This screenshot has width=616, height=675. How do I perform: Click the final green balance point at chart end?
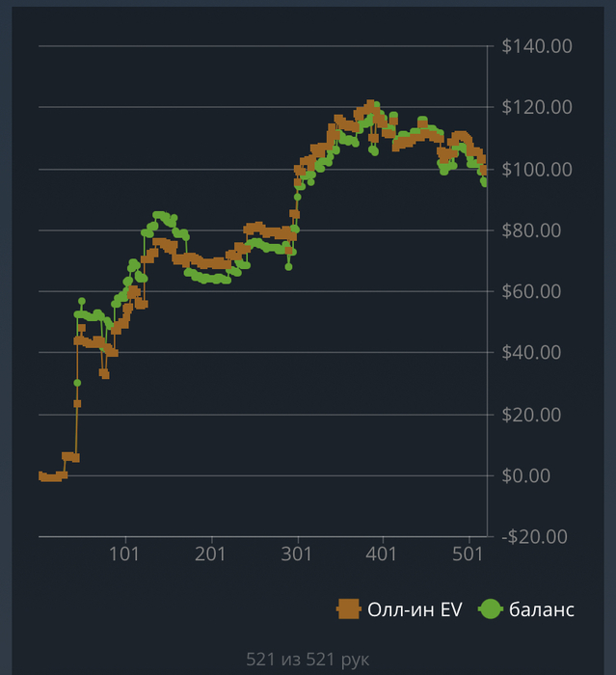(485, 182)
